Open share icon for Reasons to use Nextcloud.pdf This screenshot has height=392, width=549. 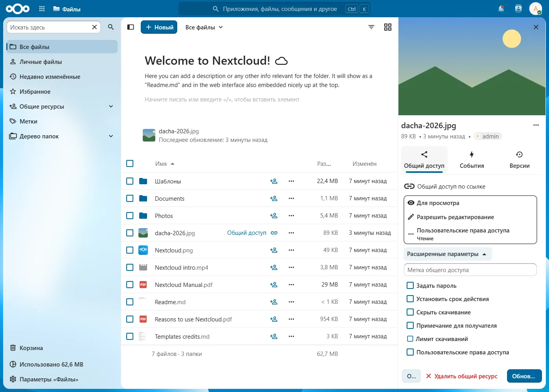tap(274, 319)
